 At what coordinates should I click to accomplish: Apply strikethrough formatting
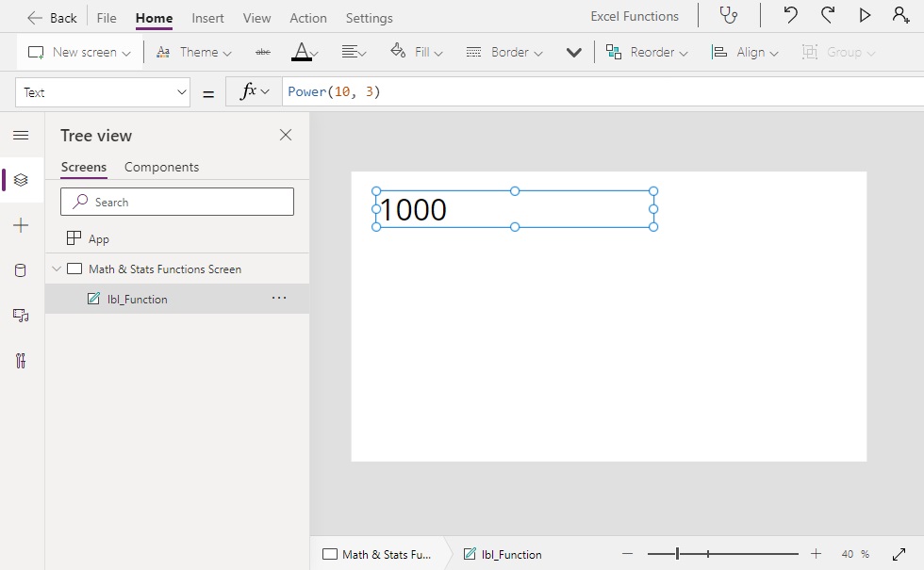click(x=262, y=52)
